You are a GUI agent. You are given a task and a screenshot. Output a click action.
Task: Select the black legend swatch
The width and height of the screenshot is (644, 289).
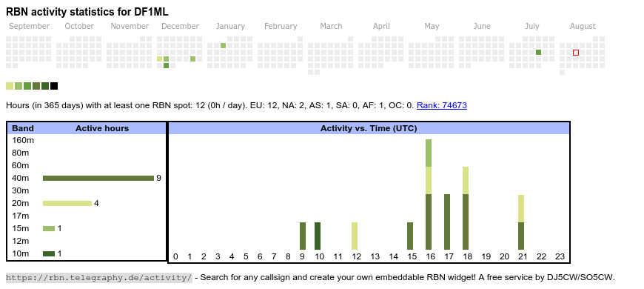(54, 86)
